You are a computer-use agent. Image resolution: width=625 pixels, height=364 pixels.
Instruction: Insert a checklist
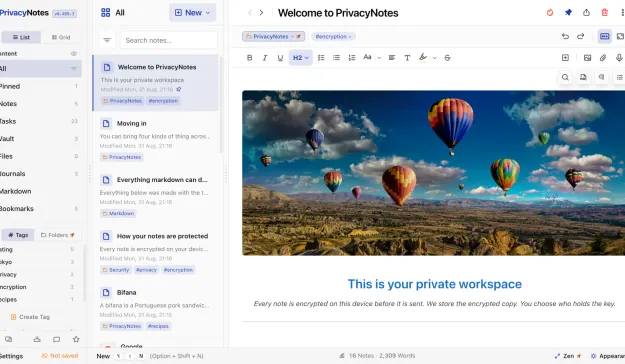(x=321, y=58)
